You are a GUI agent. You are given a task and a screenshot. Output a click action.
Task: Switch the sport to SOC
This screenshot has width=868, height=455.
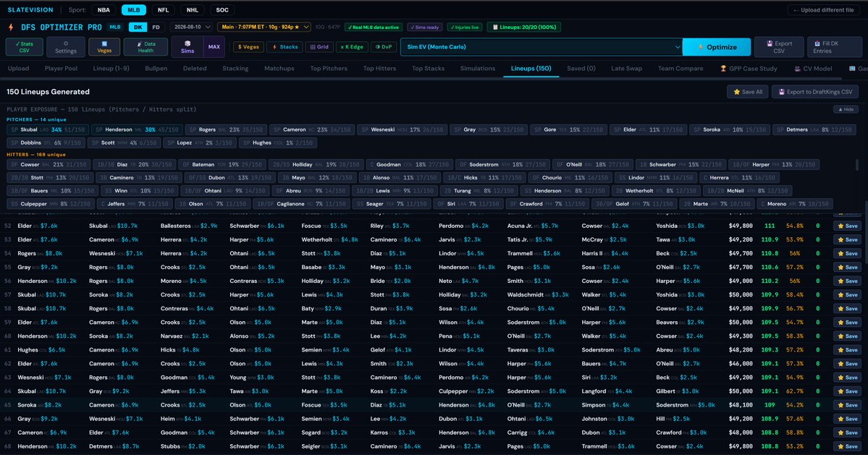[x=222, y=10]
